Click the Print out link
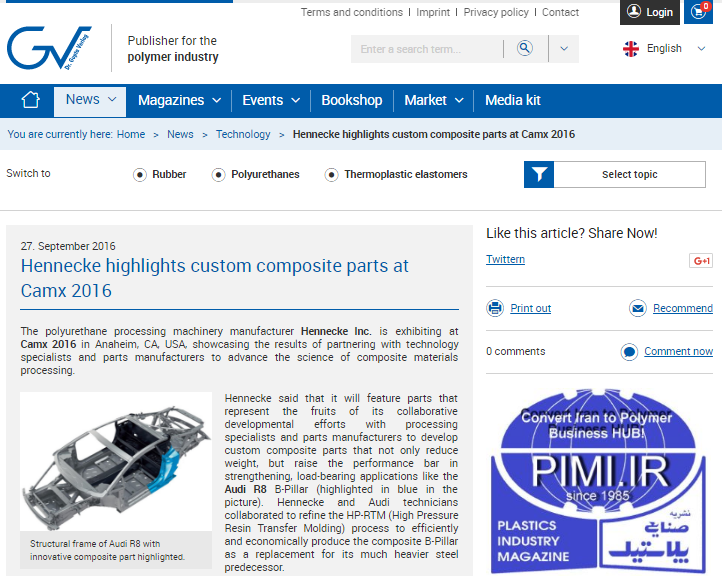This screenshot has width=722, height=576. coord(530,308)
